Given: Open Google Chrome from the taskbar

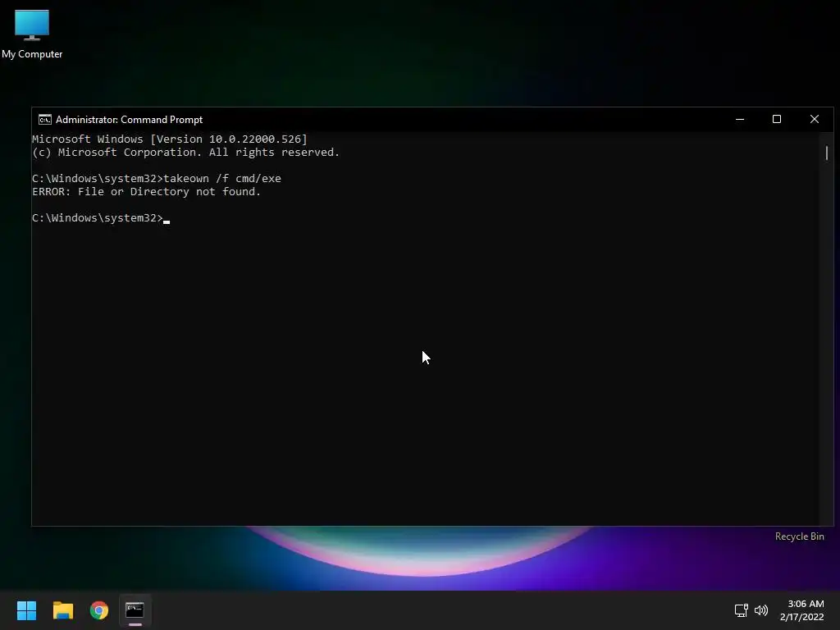Looking at the screenshot, I should [98, 610].
